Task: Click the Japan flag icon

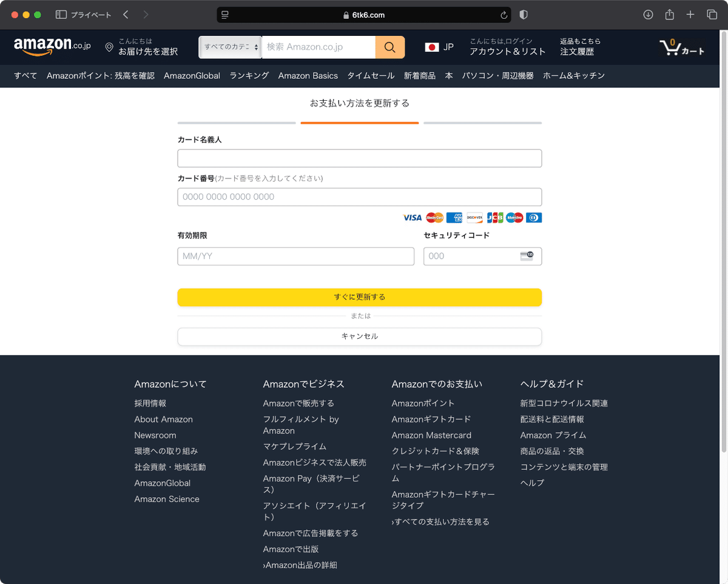Action: [432, 47]
